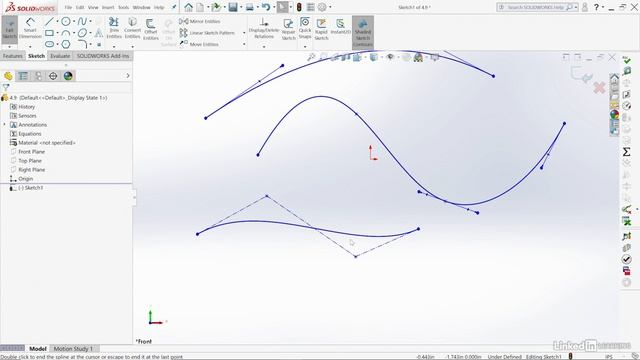This screenshot has width=640, height=360.
Task: Click Linear Sketch Pattern
Action: [x=207, y=33]
